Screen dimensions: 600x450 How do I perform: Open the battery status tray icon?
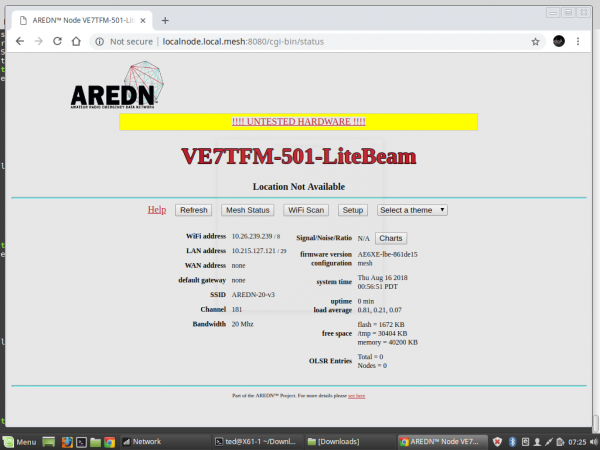point(560,442)
